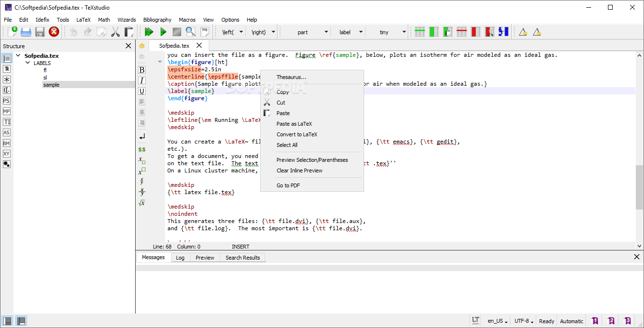
Task: Open the TI tikz symbols panel
Action: coord(7,122)
